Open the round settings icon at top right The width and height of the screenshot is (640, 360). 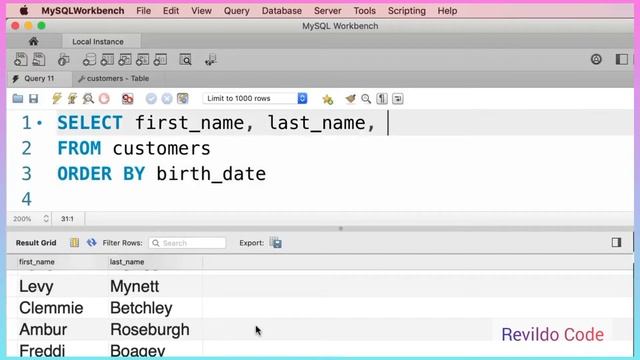coord(596,60)
